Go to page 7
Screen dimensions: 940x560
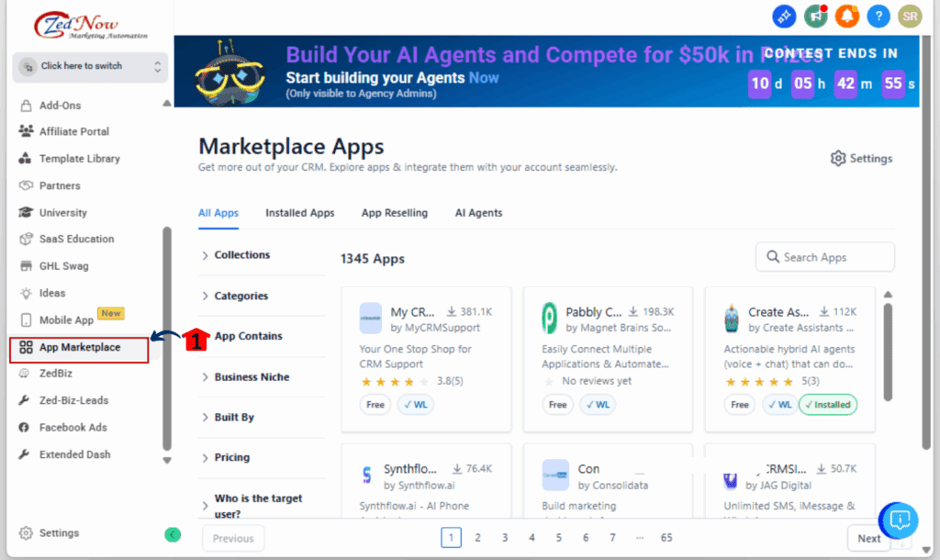tap(612, 538)
